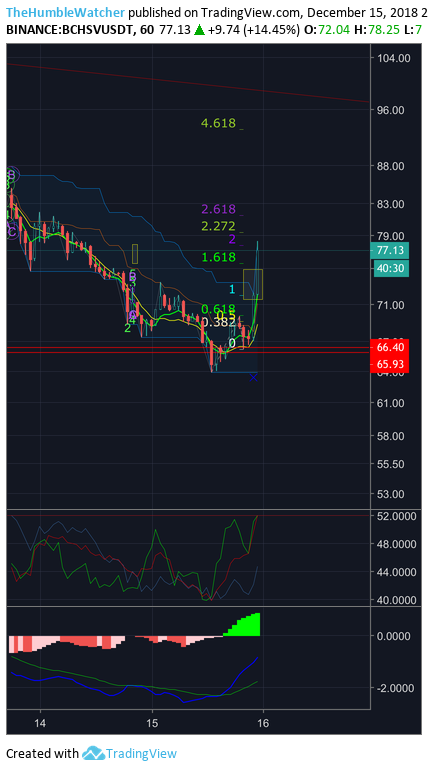
Task: Click the green MACD histogram bars
Action: point(242,624)
